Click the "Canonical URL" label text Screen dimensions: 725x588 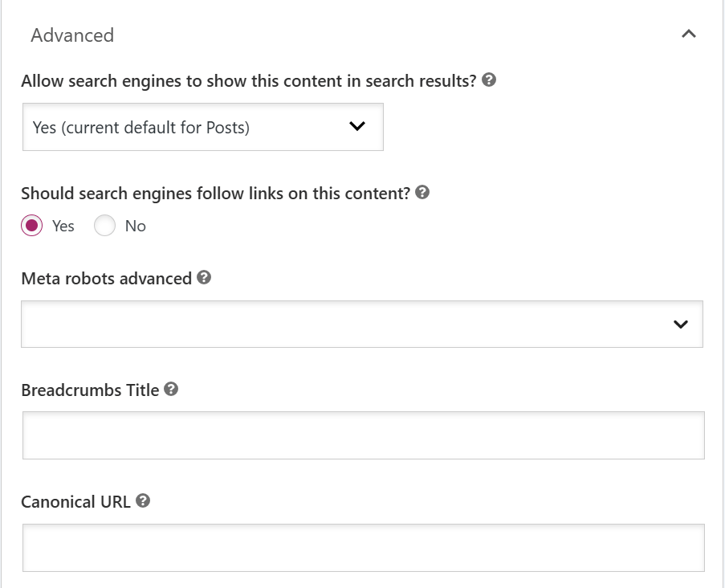[x=75, y=501]
